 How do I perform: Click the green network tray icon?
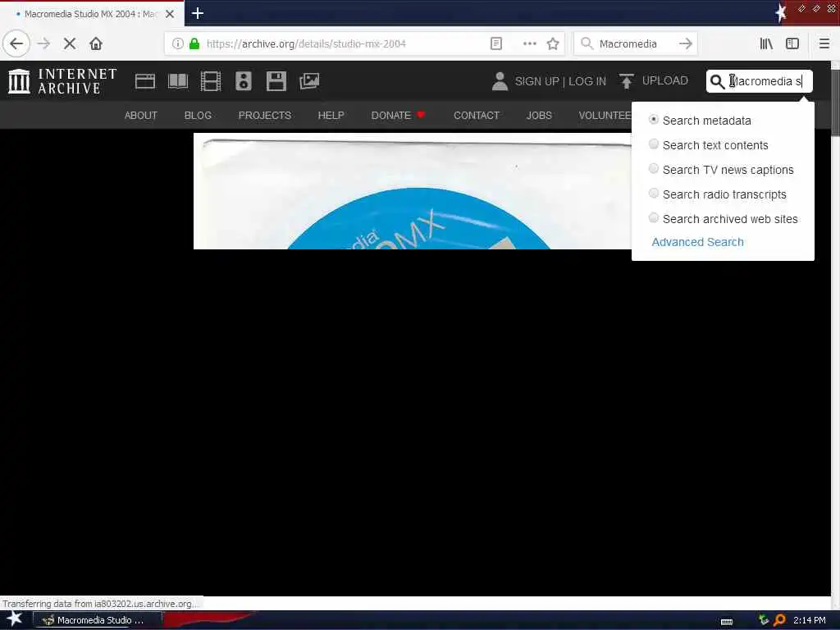click(x=764, y=620)
